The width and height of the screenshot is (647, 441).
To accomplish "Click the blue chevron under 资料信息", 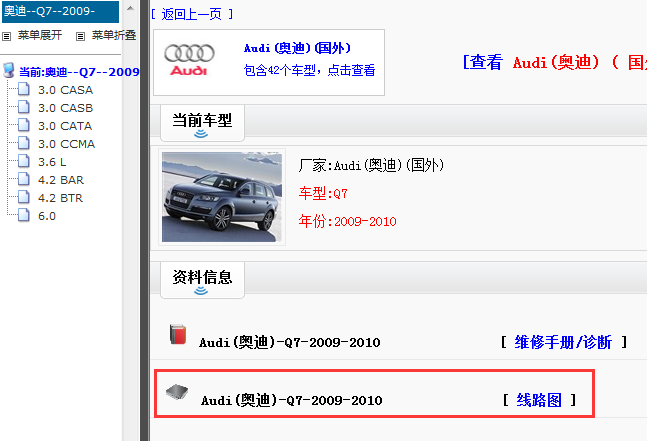I will [201, 291].
